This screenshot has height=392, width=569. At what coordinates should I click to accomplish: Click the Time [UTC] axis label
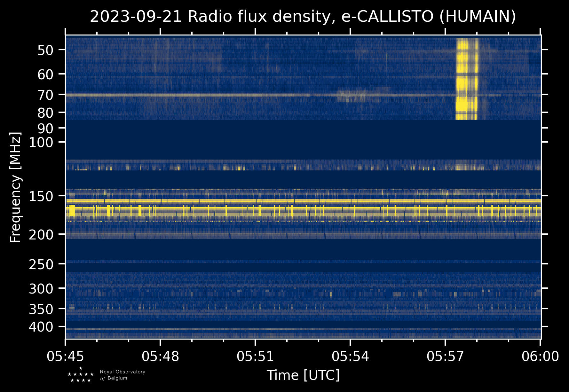[x=303, y=375]
